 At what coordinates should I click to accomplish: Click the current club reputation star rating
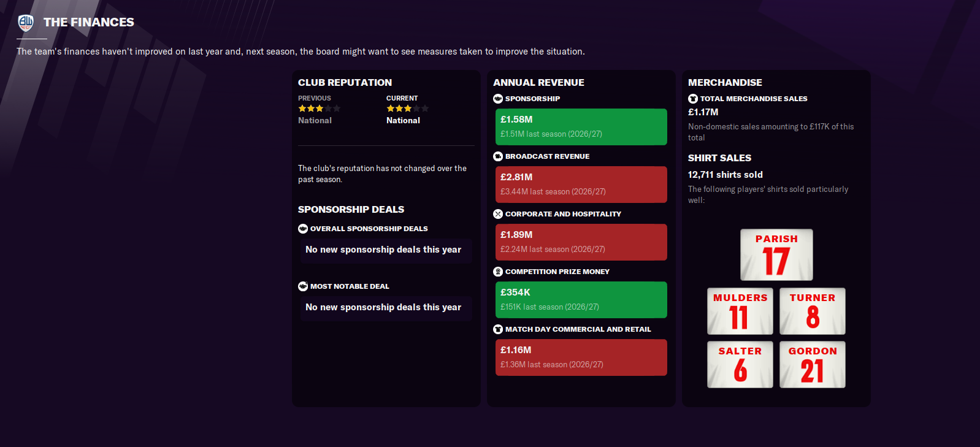[x=407, y=109]
